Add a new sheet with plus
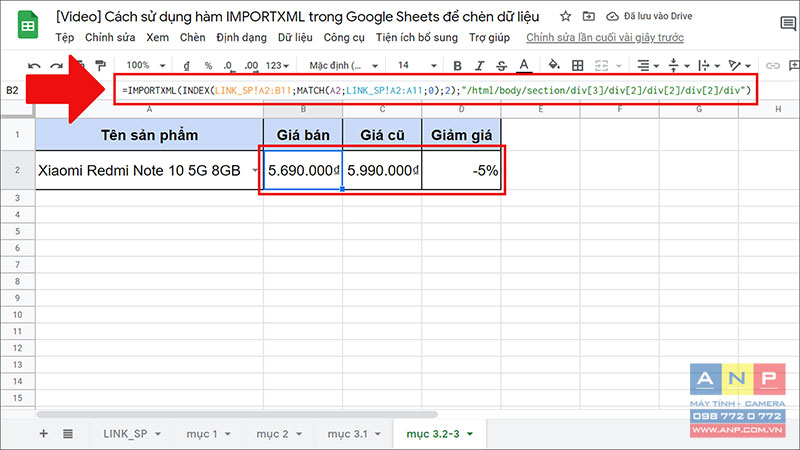The height and width of the screenshot is (450, 800). [44, 434]
